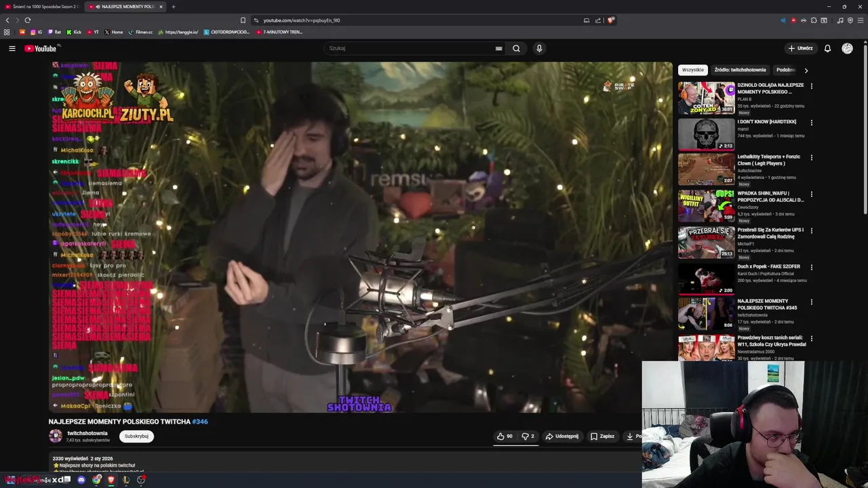Viewport: 868px width, 488px height.
Task: Open more options for MOMENTY POLSKIEGO TWITCHA #345
Action: coord(811,302)
